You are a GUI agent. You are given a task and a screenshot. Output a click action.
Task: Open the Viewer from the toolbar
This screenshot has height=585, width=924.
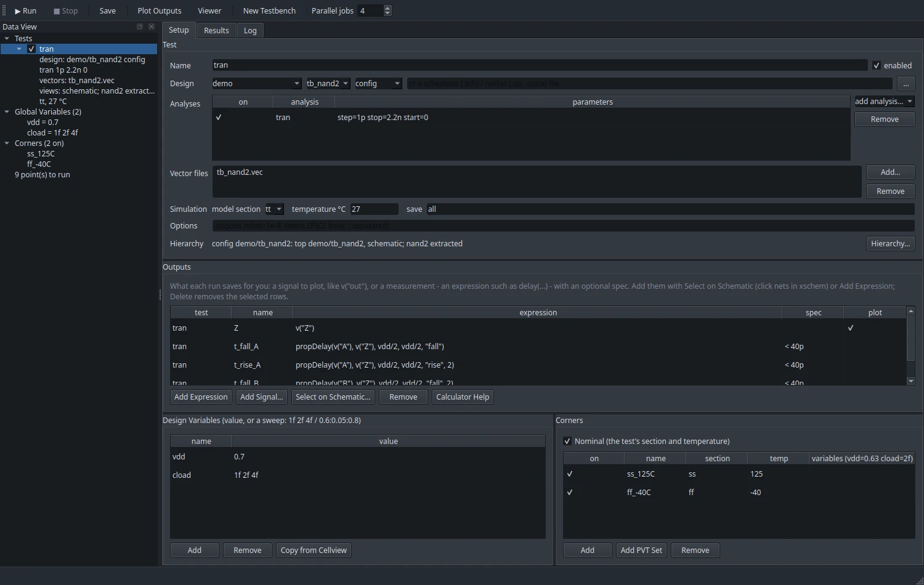pyautogui.click(x=209, y=11)
